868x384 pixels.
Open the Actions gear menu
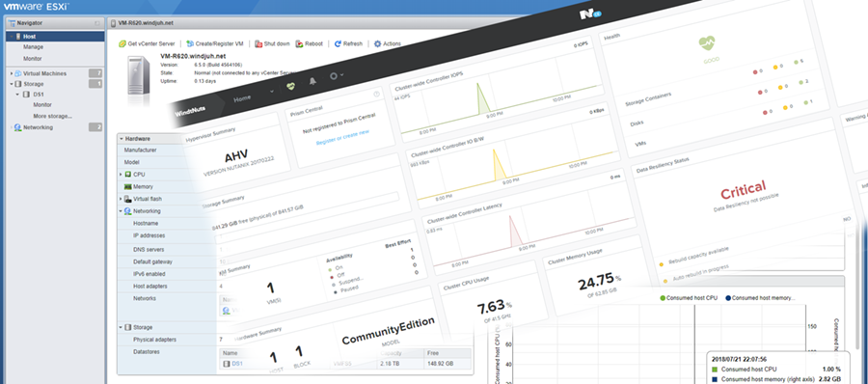pyautogui.click(x=387, y=43)
